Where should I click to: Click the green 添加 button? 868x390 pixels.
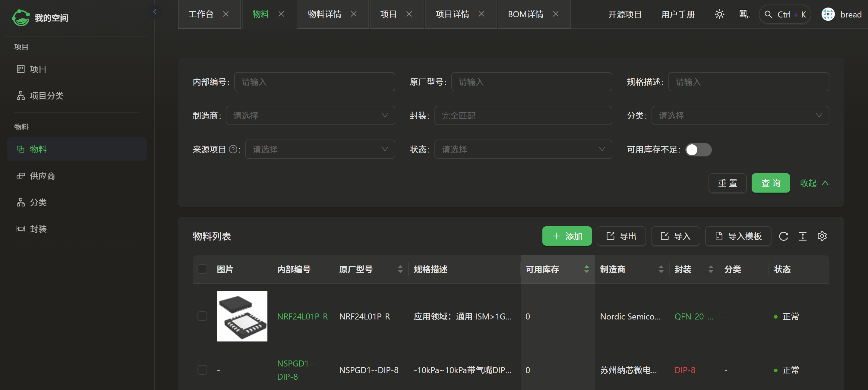pyautogui.click(x=567, y=236)
